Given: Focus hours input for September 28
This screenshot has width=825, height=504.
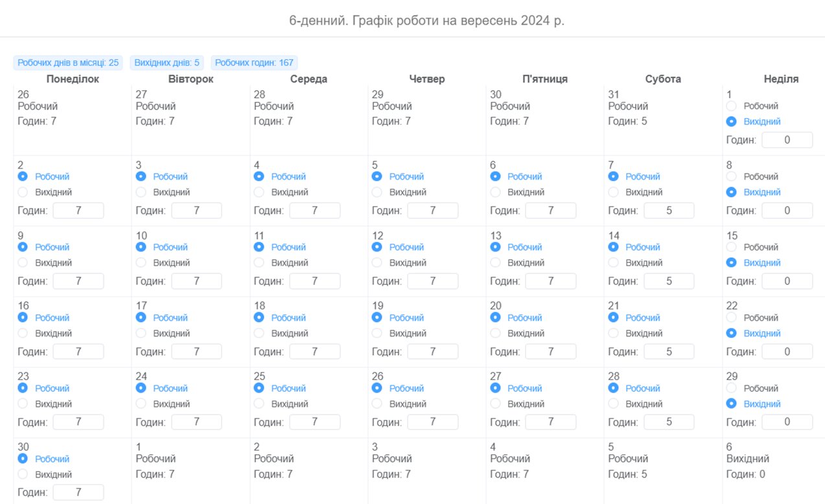Looking at the screenshot, I should (669, 422).
